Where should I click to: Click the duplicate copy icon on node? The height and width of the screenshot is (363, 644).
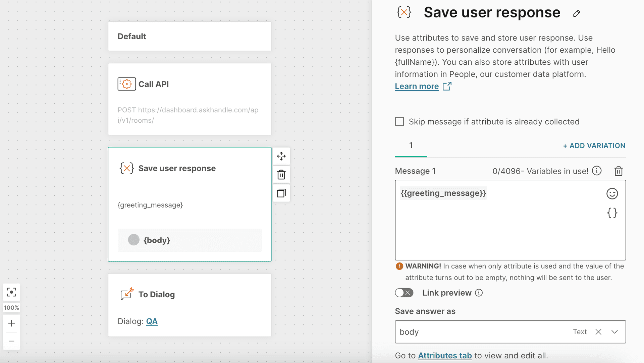pyautogui.click(x=281, y=193)
